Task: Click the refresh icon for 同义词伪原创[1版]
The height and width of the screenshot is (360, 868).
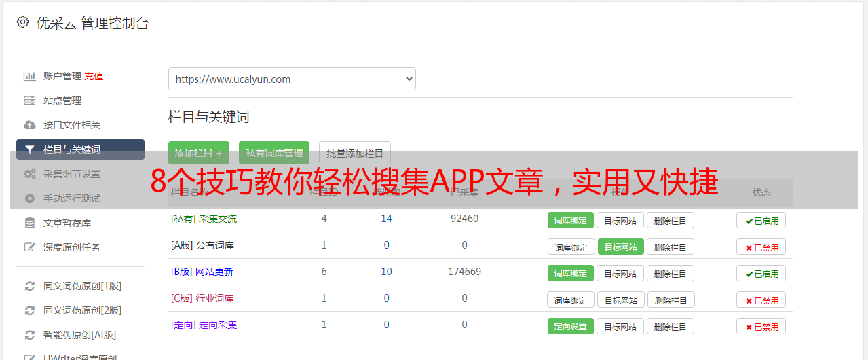Action: [x=29, y=286]
